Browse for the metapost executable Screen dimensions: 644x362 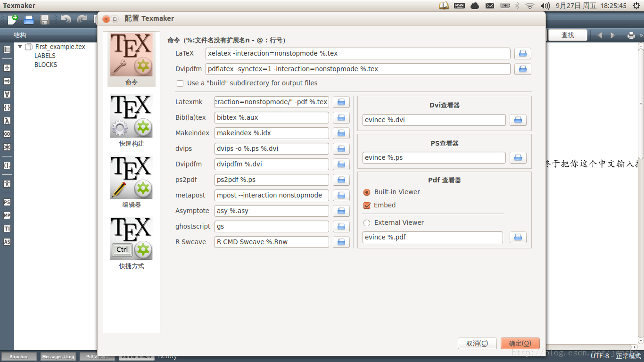341,195
